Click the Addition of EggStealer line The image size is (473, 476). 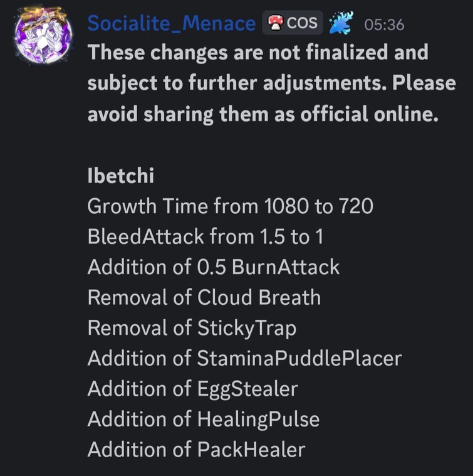pos(192,389)
